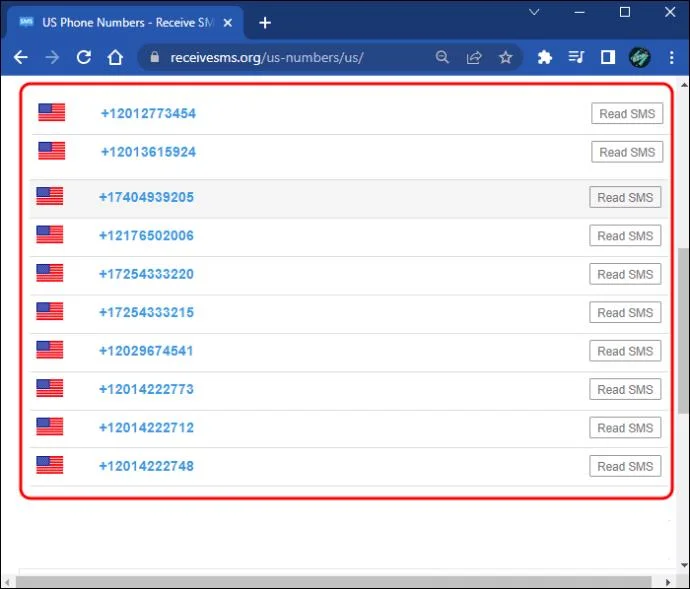
Task: View site info via padlock icon
Action: point(154,57)
